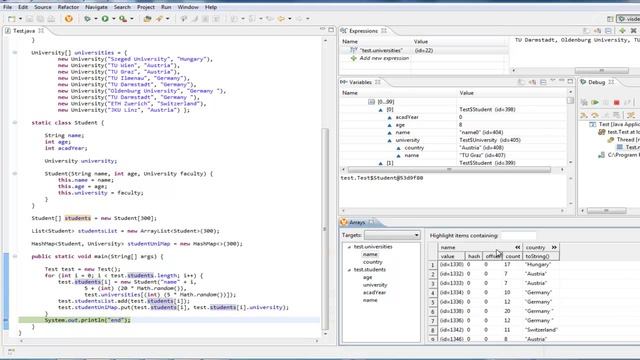The width and height of the screenshot is (640, 360).
Task: Click Remove All Expressions X icon
Action: coord(633,31)
